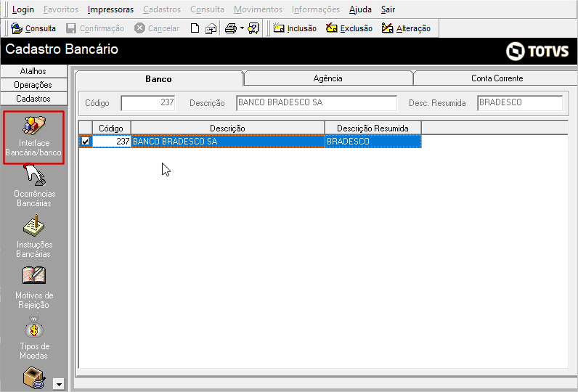Click the Descrição input field
This screenshot has width=578, height=392.
(x=317, y=103)
